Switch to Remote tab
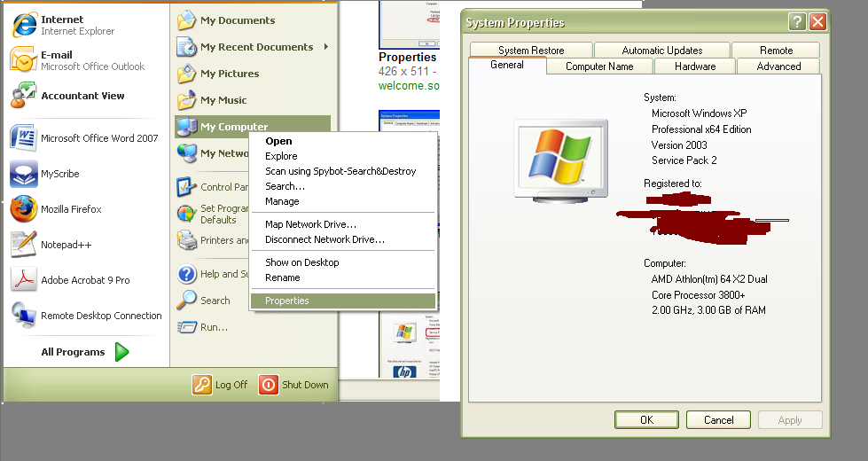The height and width of the screenshot is (461, 868). coord(776,50)
